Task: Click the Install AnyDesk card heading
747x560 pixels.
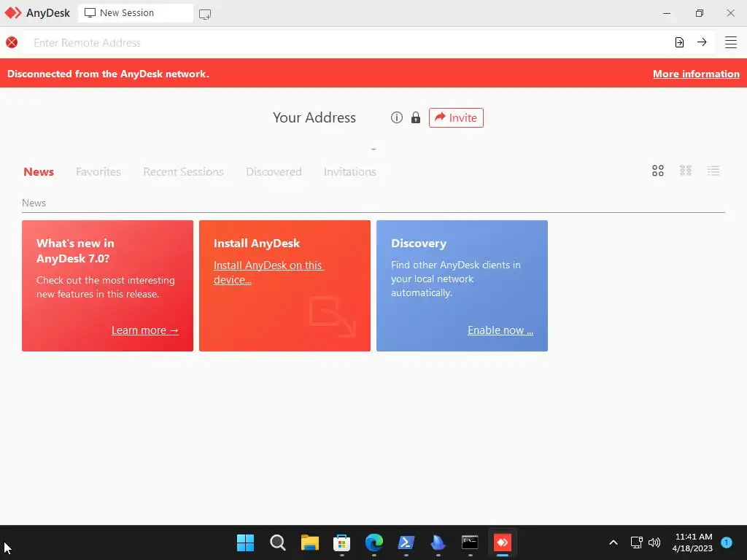Action: (257, 244)
